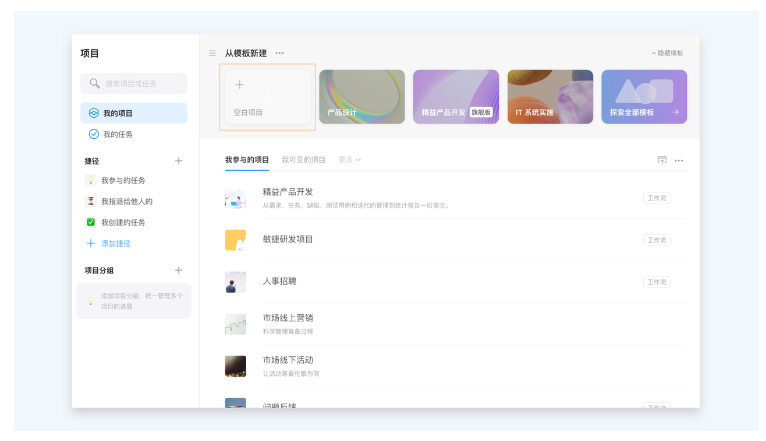Create a blank project with 空白项目 card

267,97
